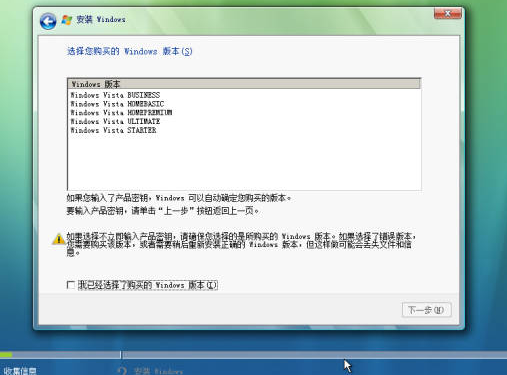Click the 我已经选择了购买的 Windows 版本 label text
Screen dimensions: 507x375
click(148, 285)
